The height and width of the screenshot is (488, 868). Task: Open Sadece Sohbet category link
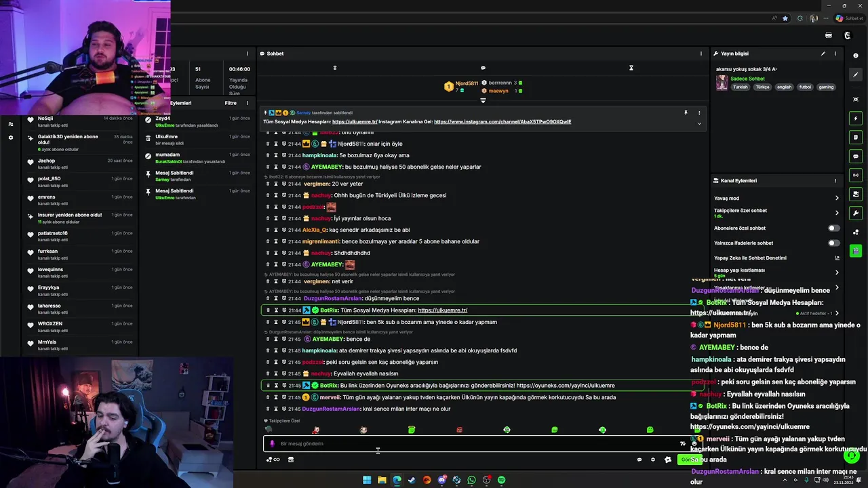pyautogui.click(x=747, y=79)
